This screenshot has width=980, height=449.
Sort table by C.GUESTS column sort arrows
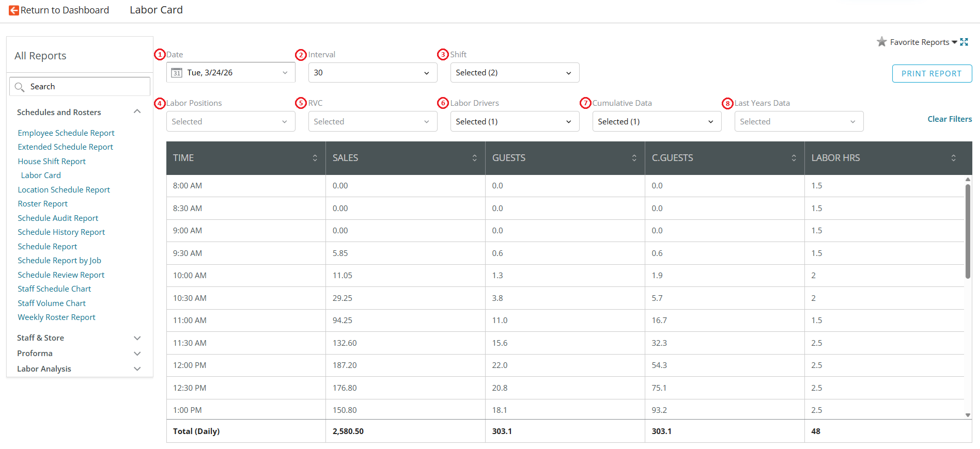click(x=794, y=158)
